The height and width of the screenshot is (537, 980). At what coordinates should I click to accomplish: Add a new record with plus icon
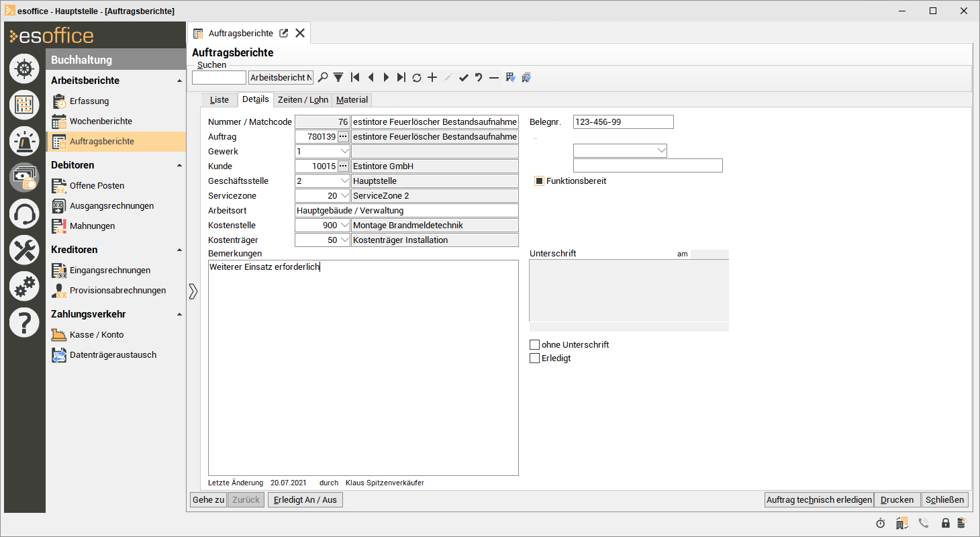(x=432, y=78)
